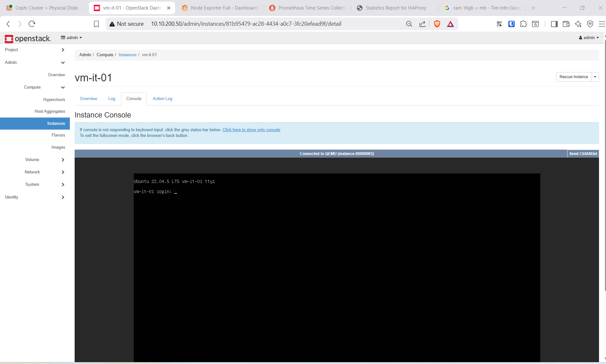Open the instance Log tab
This screenshot has width=606, height=364.
point(111,99)
